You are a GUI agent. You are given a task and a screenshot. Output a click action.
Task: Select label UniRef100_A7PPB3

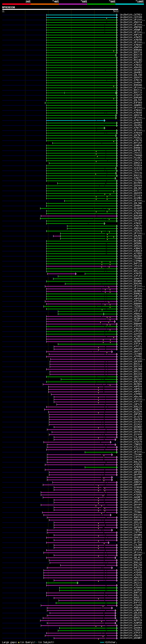[x=131, y=394]
